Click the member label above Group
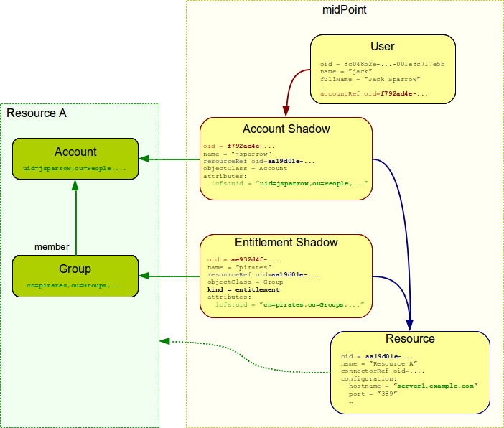 click(x=52, y=247)
